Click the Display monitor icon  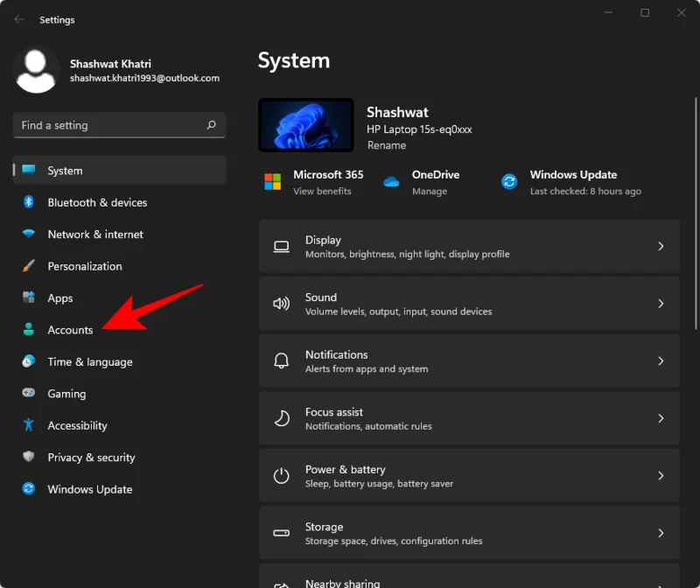point(281,246)
